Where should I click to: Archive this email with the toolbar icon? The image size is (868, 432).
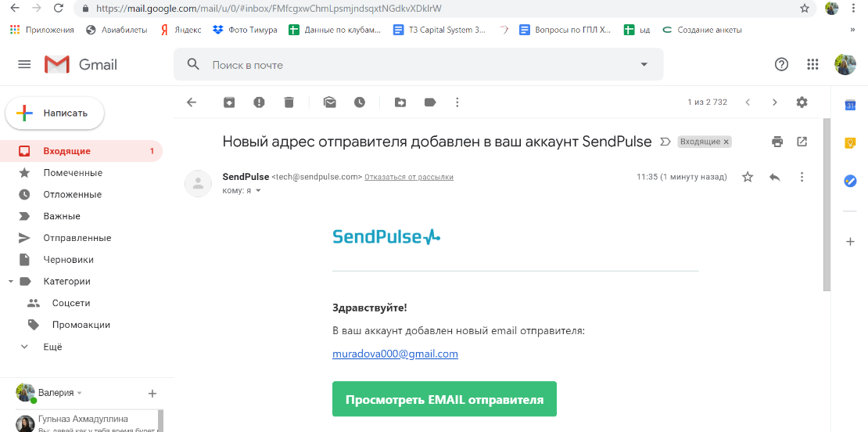229,102
